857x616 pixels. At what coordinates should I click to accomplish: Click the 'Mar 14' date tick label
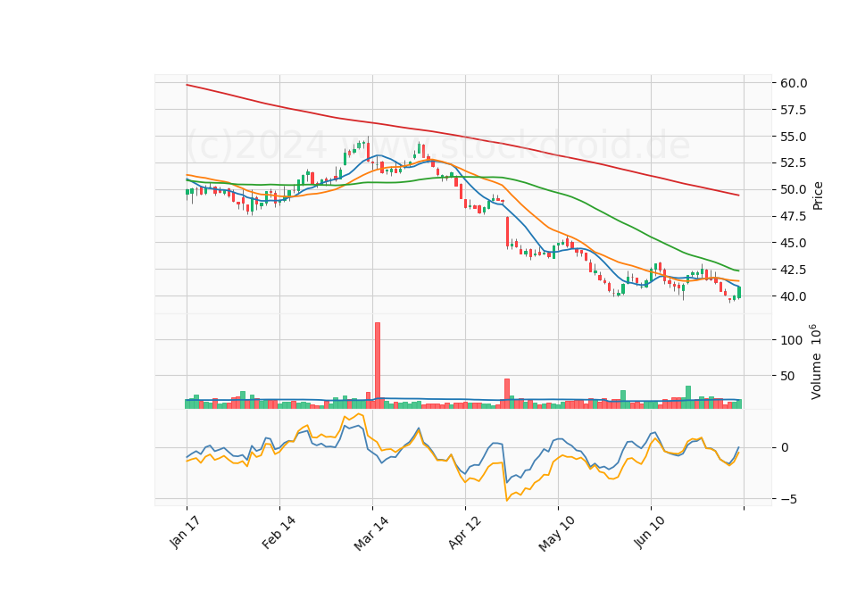coord(371,534)
